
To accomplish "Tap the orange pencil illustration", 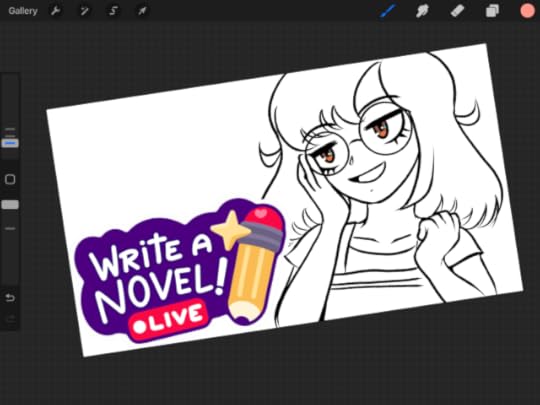I will click(x=254, y=265).
